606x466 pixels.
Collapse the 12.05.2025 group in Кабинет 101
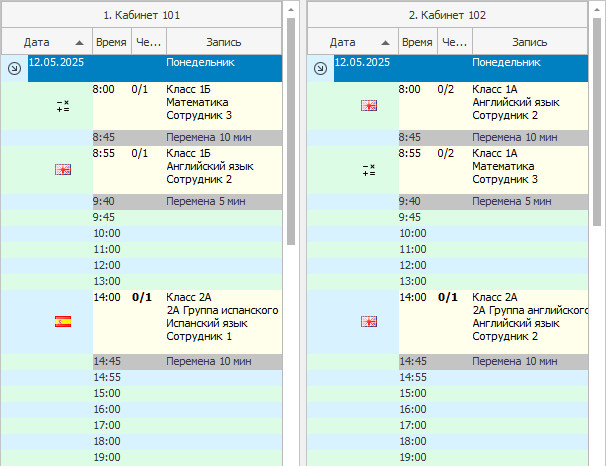(x=13, y=68)
